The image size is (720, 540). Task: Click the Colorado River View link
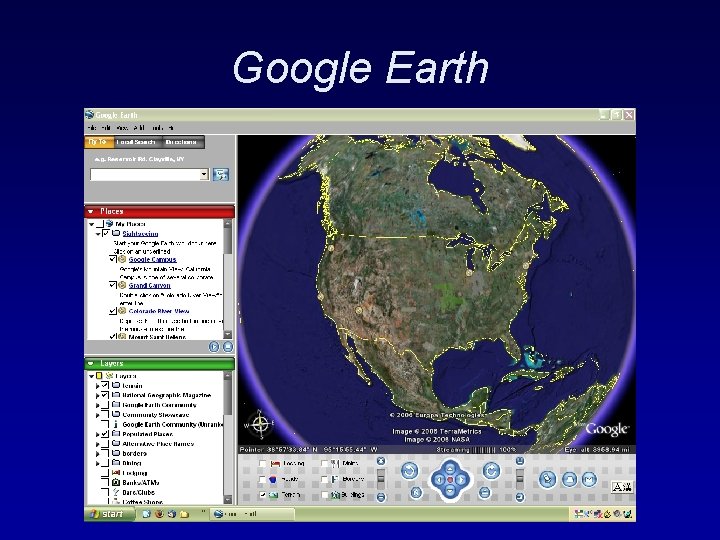click(x=159, y=311)
